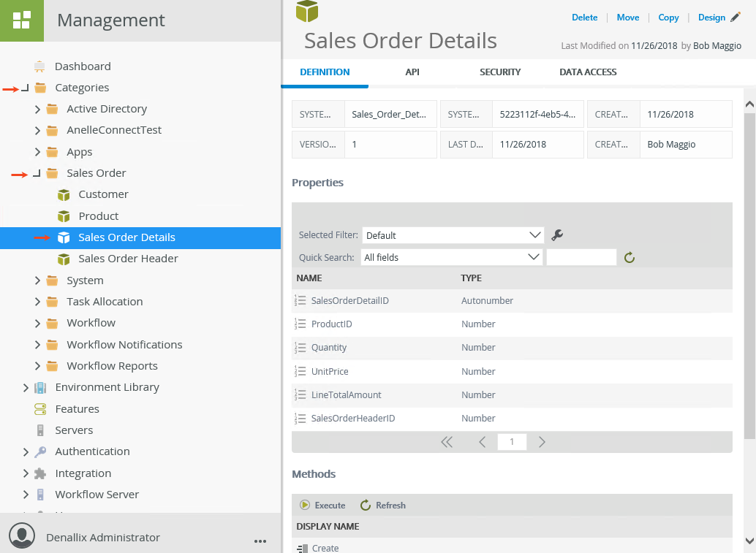
Task: Open the three-dot menu beside Denallix Administrator
Action: point(260,541)
